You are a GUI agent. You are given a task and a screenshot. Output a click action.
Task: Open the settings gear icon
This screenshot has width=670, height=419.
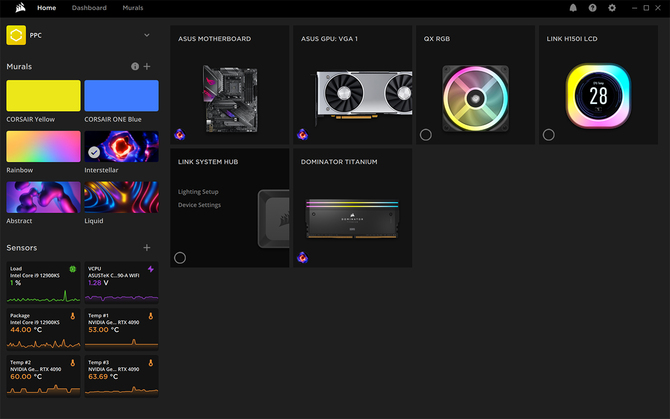(x=612, y=8)
